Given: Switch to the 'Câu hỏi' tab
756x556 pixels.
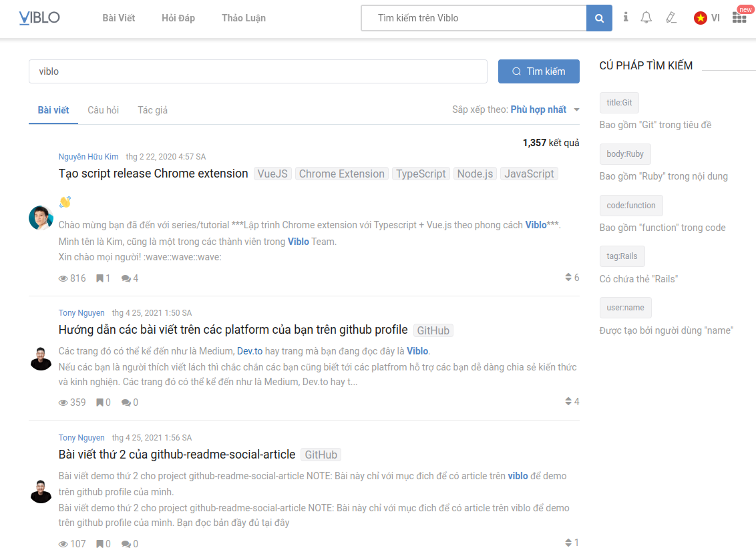Looking at the screenshot, I should pos(103,109).
